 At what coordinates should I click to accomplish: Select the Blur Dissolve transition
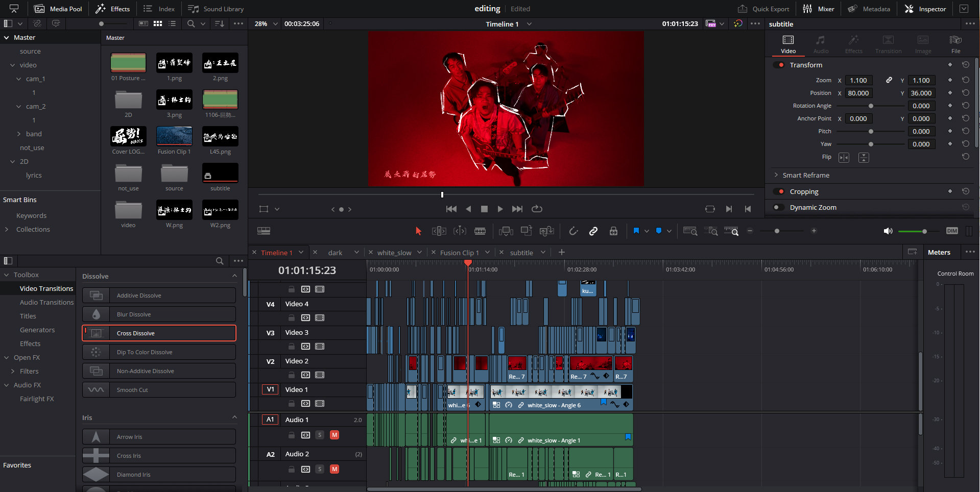click(x=159, y=314)
